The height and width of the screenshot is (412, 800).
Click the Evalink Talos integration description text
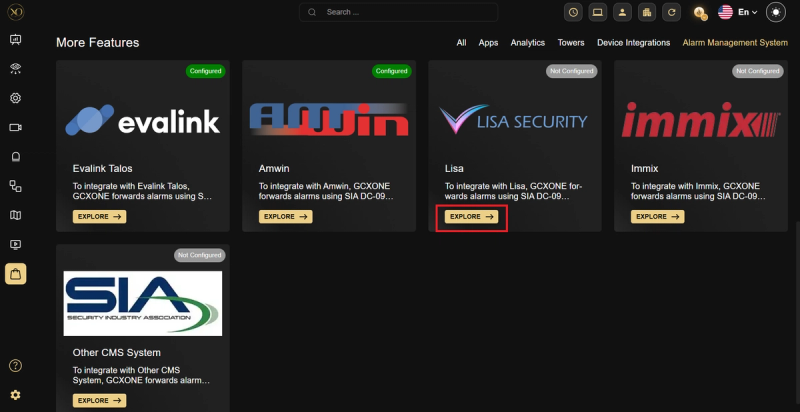click(x=142, y=191)
